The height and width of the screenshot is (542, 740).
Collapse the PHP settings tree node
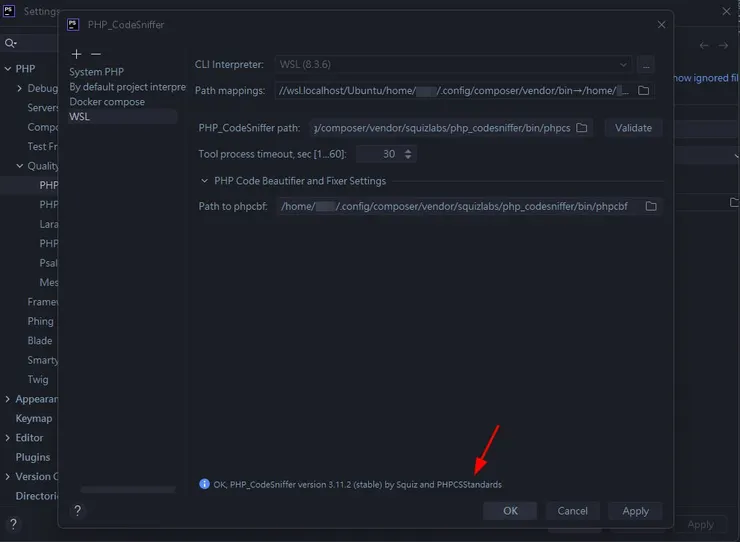(x=7, y=69)
